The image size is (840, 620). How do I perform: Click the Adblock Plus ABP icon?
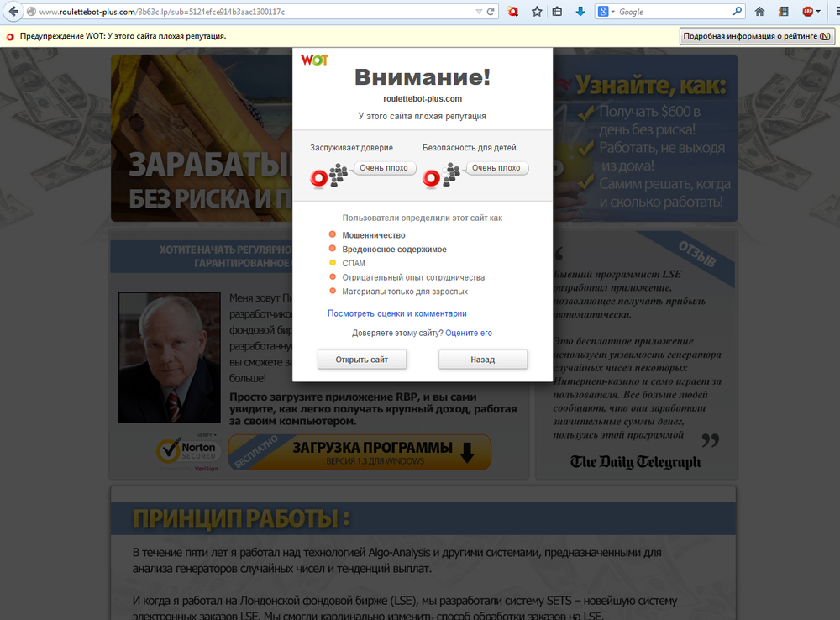click(x=806, y=12)
